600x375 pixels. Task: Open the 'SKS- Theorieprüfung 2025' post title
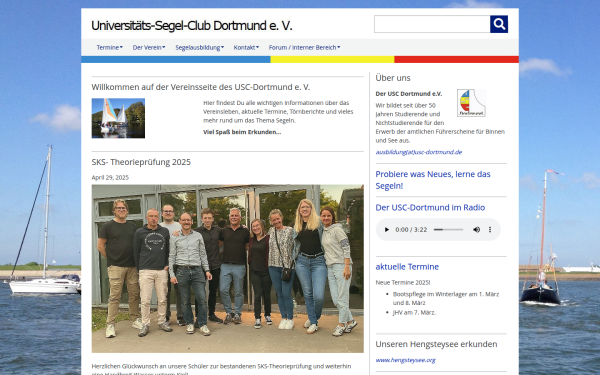click(x=141, y=162)
